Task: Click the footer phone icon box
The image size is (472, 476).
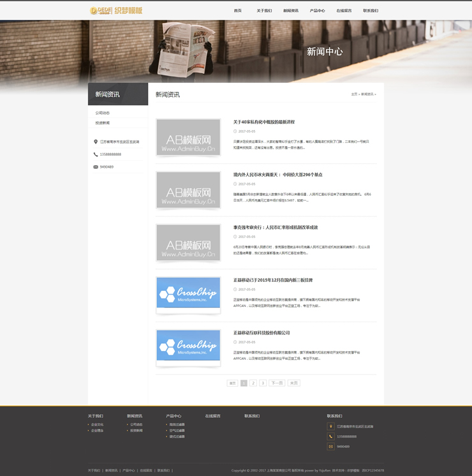Action: coord(330,436)
